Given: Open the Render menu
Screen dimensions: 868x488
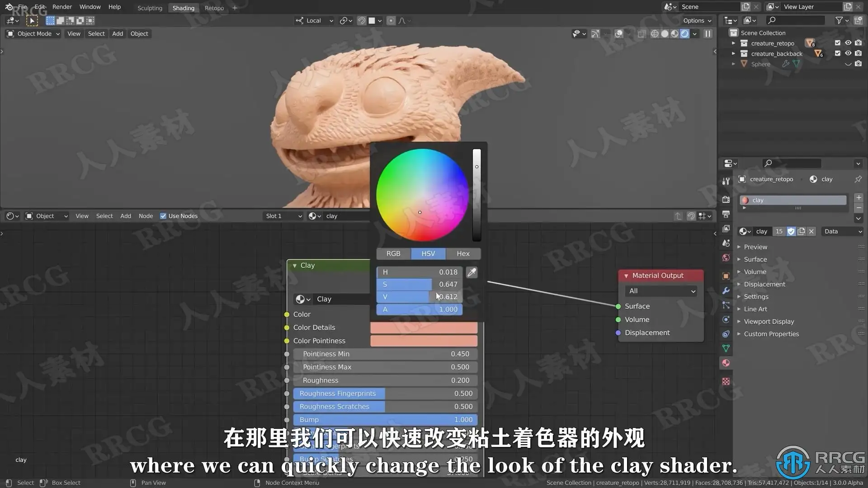Looking at the screenshot, I should coord(62,7).
